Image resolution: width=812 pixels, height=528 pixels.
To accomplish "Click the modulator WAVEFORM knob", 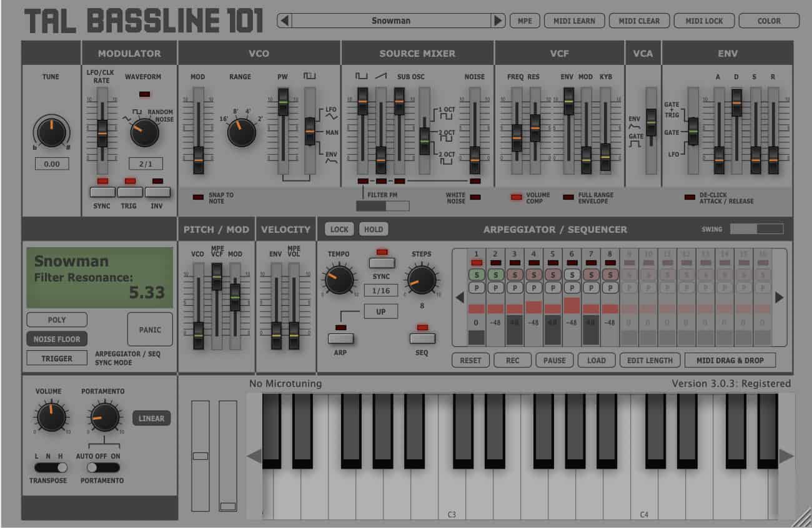I will pos(145,133).
